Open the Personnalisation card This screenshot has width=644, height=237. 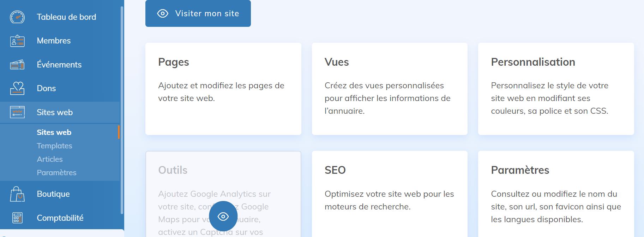tap(556, 89)
